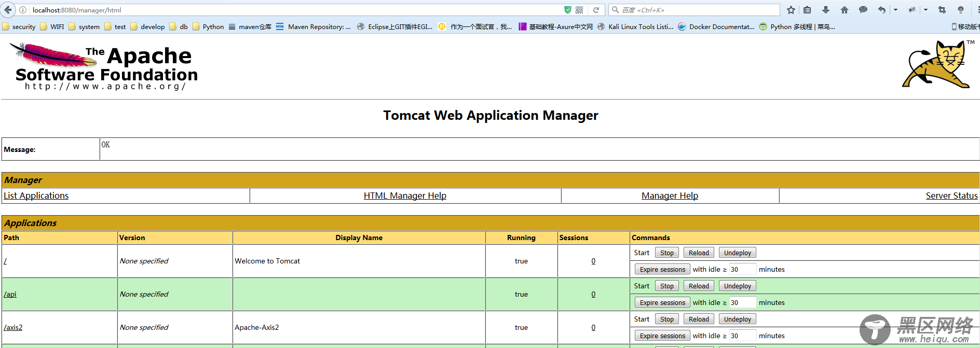Focus idle minutes field for root app
This screenshot has height=348, width=980.
(x=743, y=269)
